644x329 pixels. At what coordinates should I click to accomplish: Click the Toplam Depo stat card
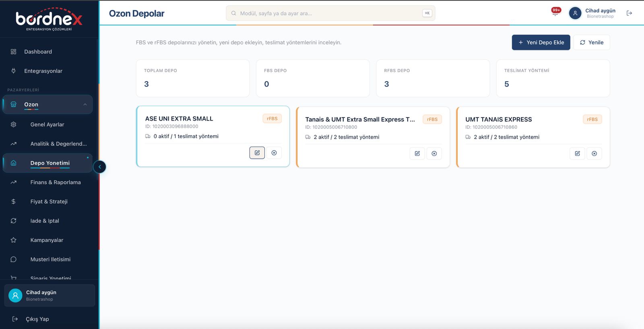193,78
